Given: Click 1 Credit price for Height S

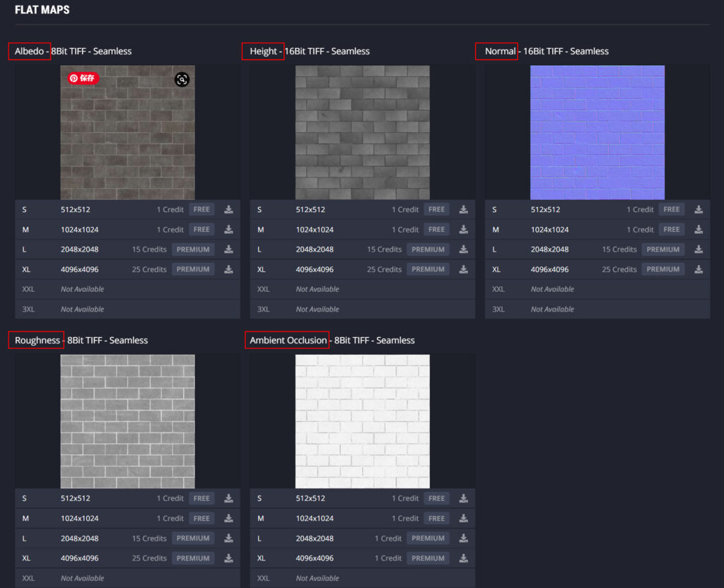Looking at the screenshot, I should coord(405,209).
